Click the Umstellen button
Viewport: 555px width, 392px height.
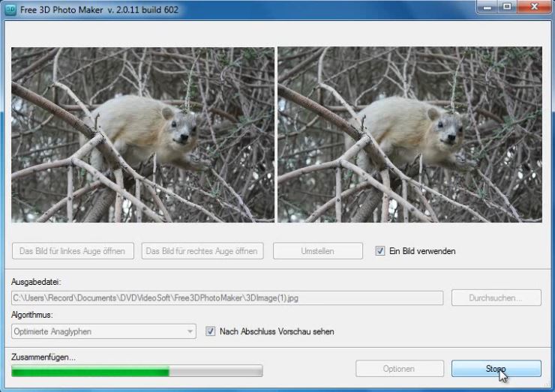tap(318, 251)
